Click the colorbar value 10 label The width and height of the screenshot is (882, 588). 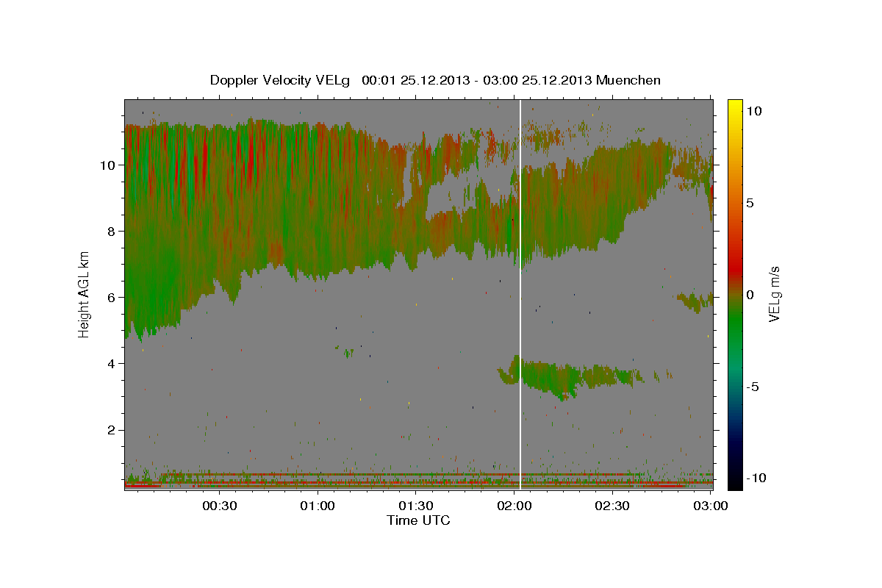(754, 110)
